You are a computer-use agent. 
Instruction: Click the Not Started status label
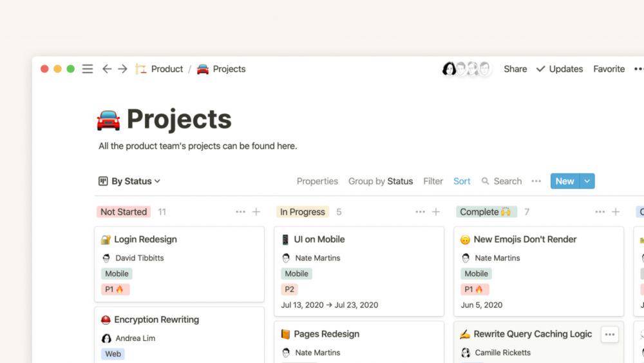[124, 211]
